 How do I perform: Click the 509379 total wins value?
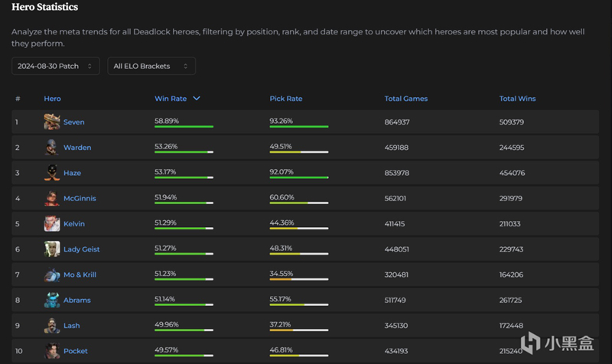point(511,122)
